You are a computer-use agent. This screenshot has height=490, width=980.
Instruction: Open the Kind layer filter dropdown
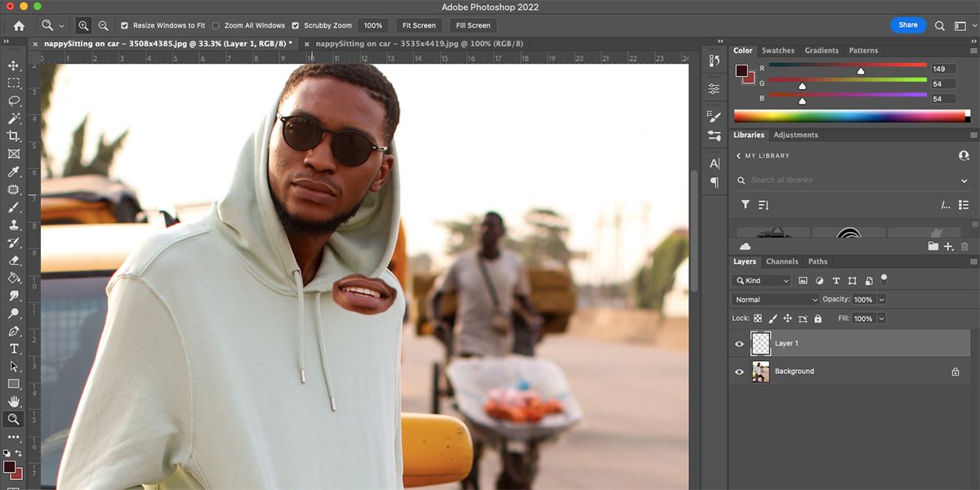[763, 281]
